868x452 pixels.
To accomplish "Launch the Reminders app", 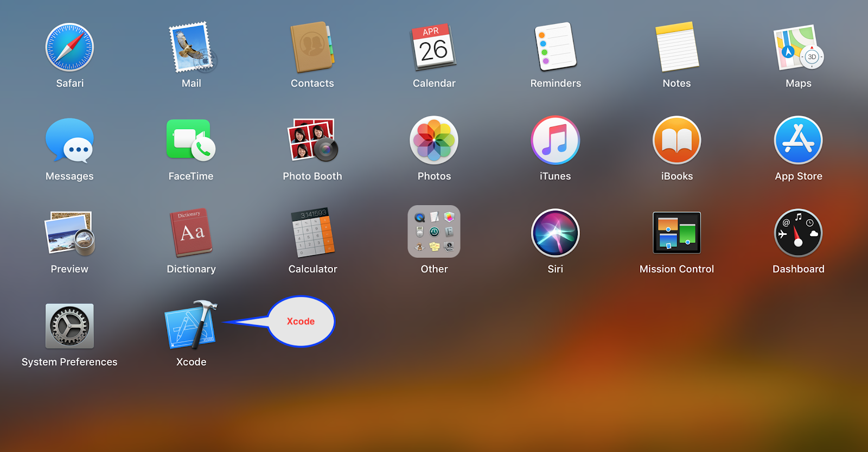I will point(556,47).
